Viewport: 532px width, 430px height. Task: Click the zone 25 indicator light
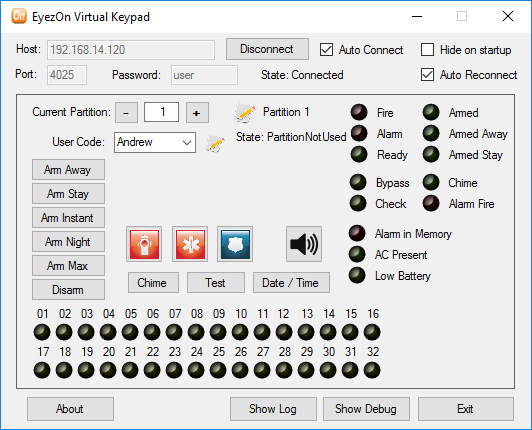218,370
